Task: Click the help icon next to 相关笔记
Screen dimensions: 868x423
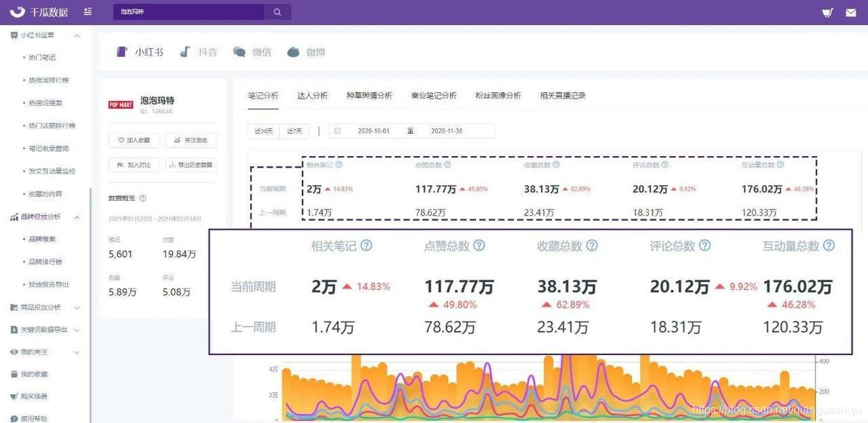Action: pos(367,246)
